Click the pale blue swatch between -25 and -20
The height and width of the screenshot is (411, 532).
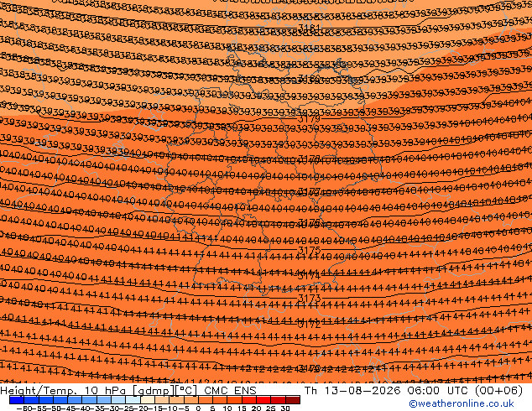tap(133, 400)
